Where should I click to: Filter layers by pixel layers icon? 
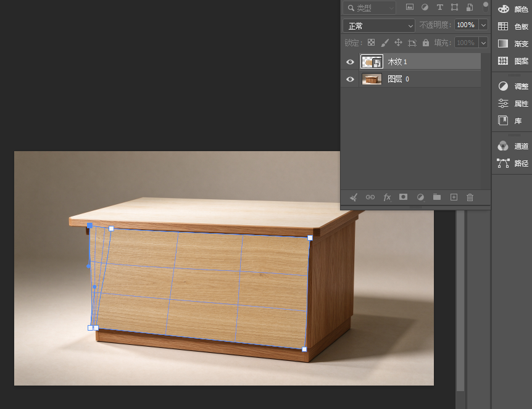click(410, 7)
